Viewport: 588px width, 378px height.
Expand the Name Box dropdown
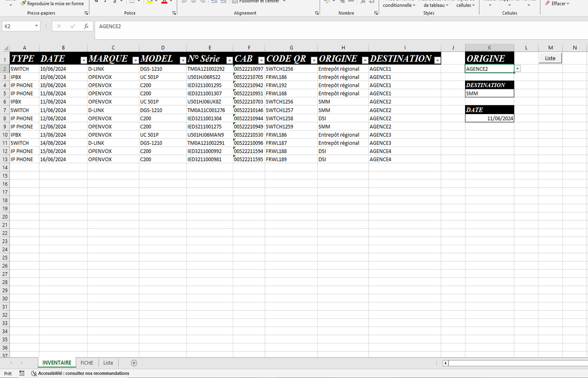click(x=36, y=26)
